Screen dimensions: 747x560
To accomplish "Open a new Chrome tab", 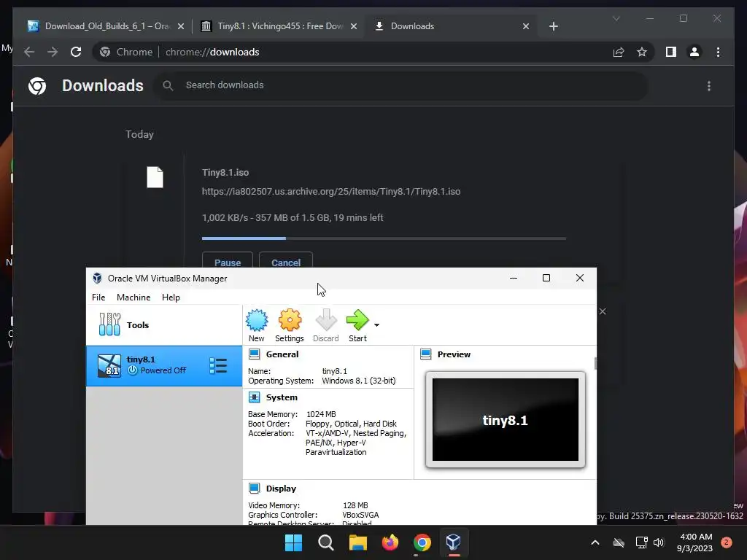I will coord(553,26).
